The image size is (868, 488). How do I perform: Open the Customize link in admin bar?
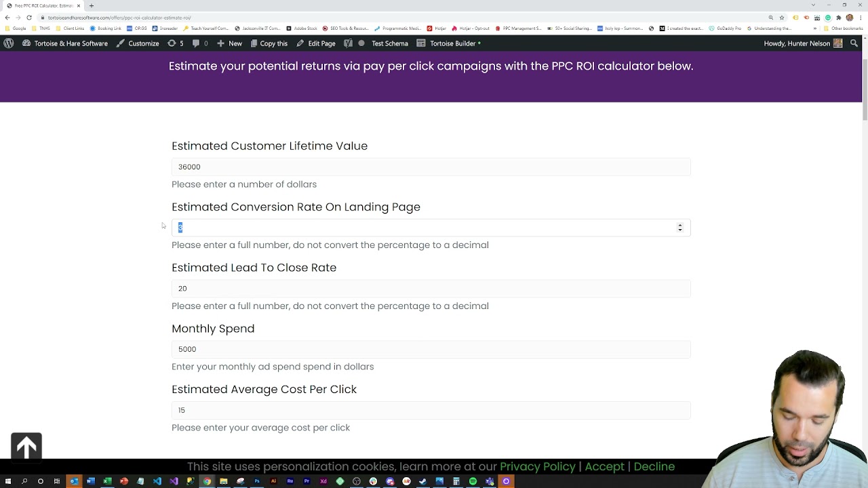coord(138,43)
